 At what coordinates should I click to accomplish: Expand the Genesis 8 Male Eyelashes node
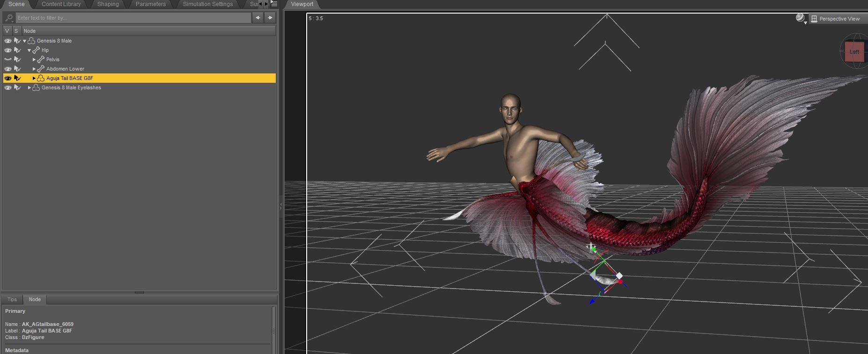[x=29, y=87]
